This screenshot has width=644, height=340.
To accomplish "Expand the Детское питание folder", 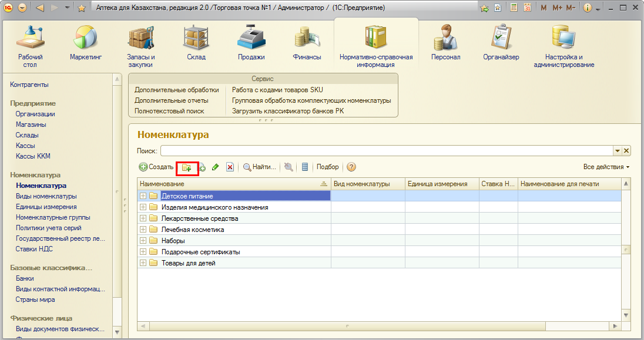I will click(143, 196).
